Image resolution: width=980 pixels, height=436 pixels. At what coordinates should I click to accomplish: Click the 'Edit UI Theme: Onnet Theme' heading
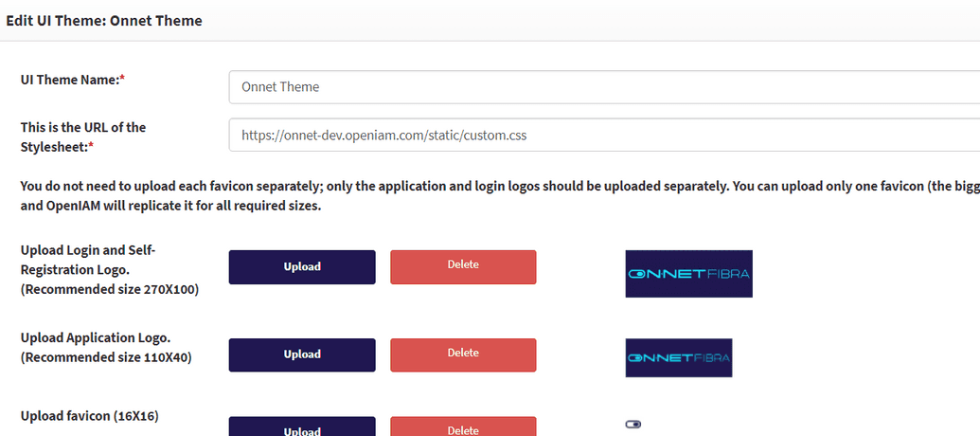(x=103, y=20)
